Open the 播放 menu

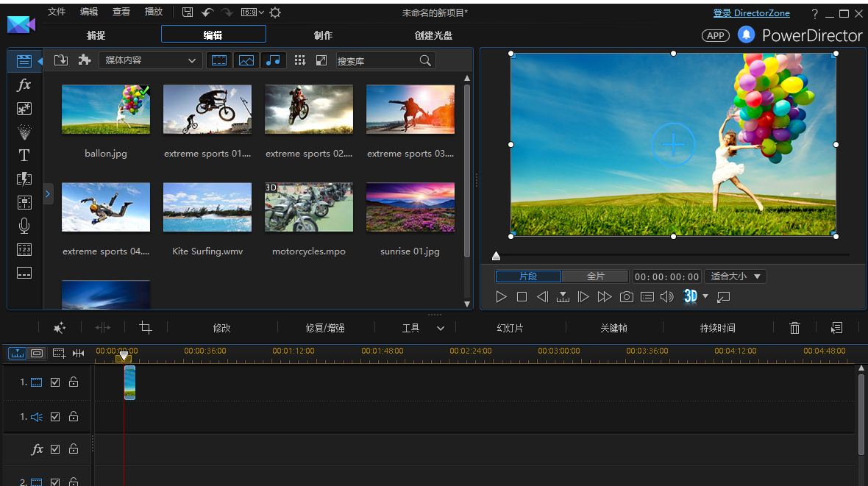click(153, 12)
